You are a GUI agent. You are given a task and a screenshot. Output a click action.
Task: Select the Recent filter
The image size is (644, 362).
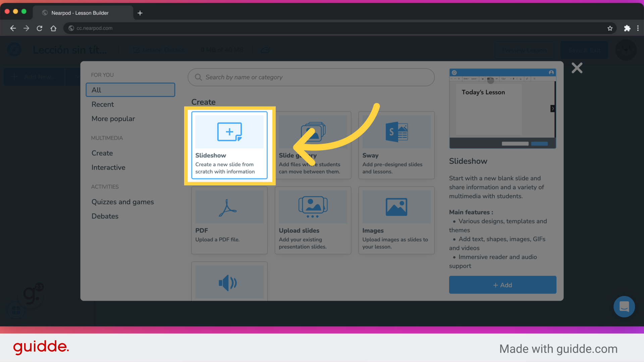103,104
